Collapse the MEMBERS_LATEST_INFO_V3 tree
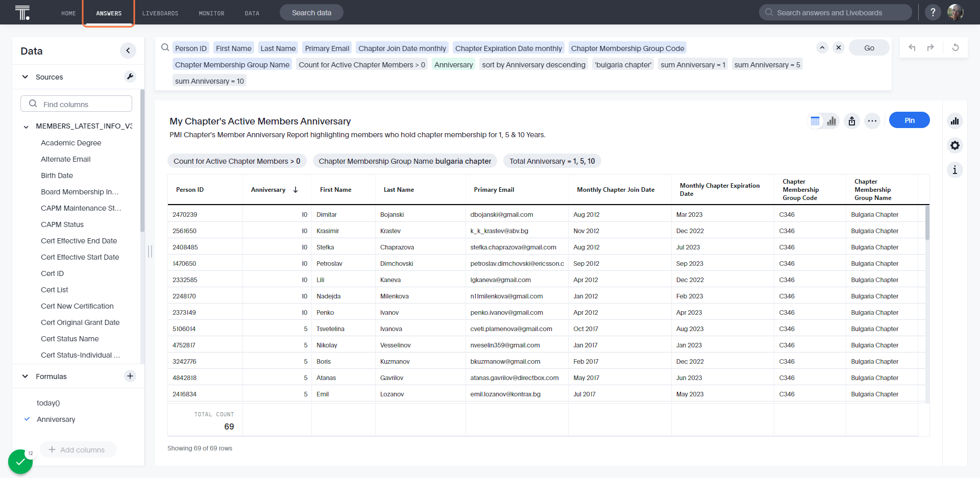 (26, 127)
